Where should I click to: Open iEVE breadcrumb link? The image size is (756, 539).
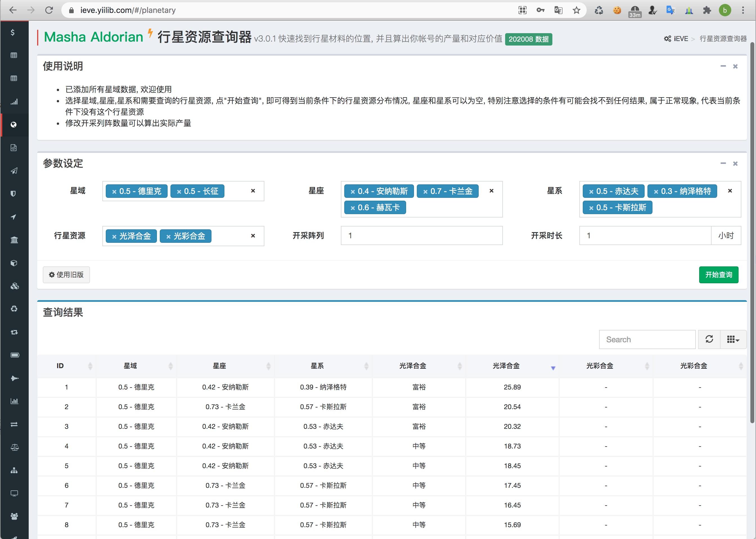click(676, 39)
